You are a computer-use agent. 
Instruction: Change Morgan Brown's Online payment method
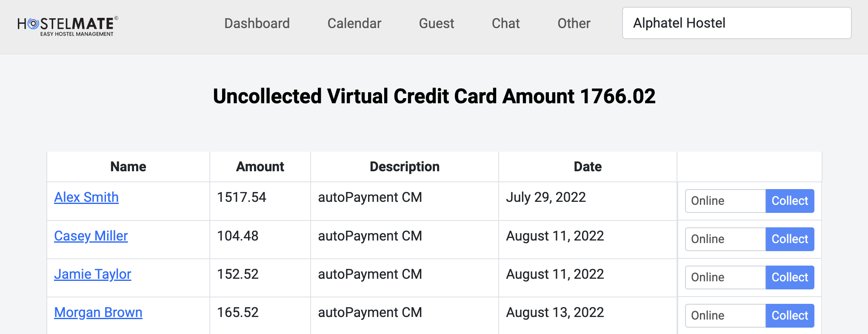tap(725, 316)
